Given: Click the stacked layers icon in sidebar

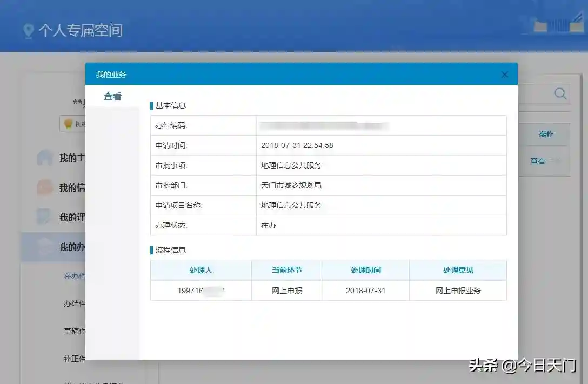Looking at the screenshot, I should (44, 247).
